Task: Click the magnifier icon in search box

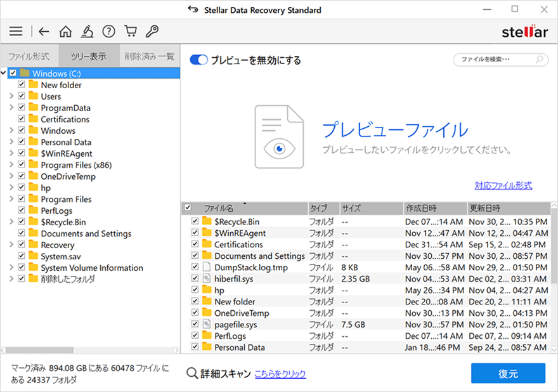Action: [x=540, y=60]
